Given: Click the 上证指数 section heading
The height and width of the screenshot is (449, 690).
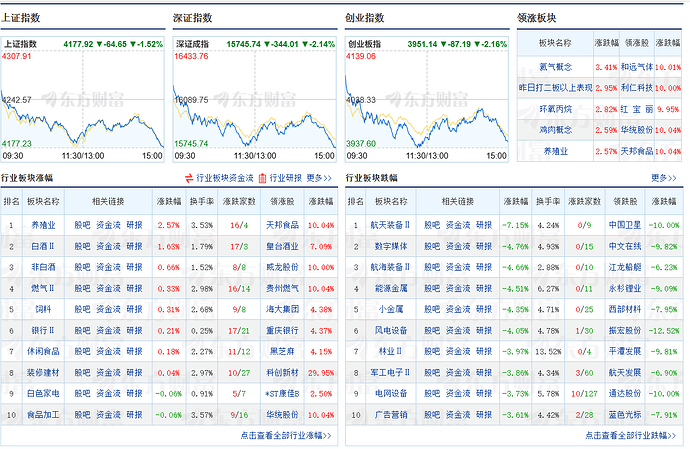Looking at the screenshot, I should coord(20,18).
